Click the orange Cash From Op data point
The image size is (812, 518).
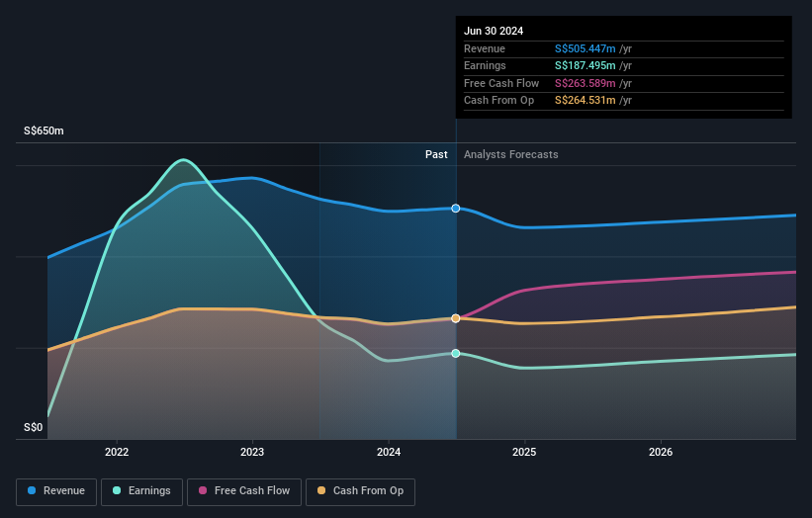pyautogui.click(x=456, y=318)
